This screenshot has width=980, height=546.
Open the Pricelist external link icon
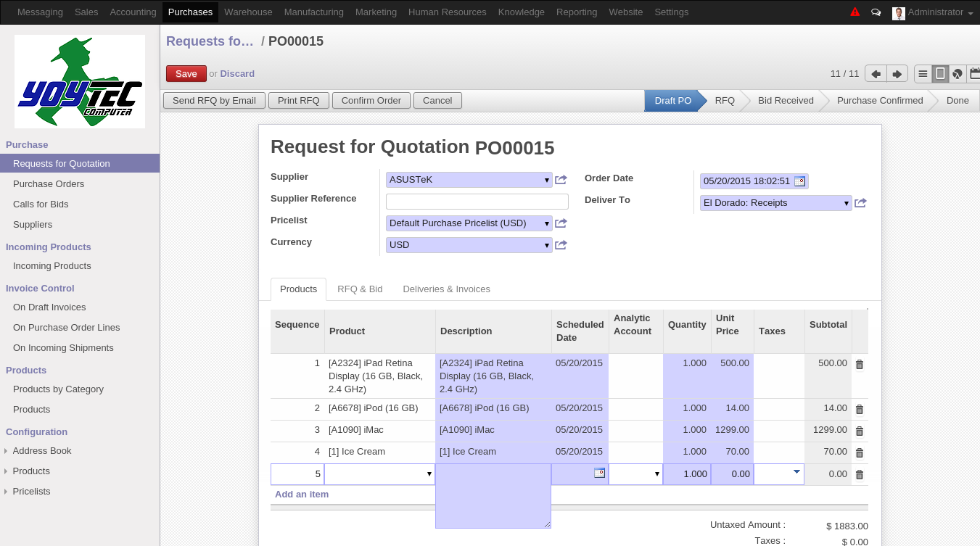(x=561, y=223)
